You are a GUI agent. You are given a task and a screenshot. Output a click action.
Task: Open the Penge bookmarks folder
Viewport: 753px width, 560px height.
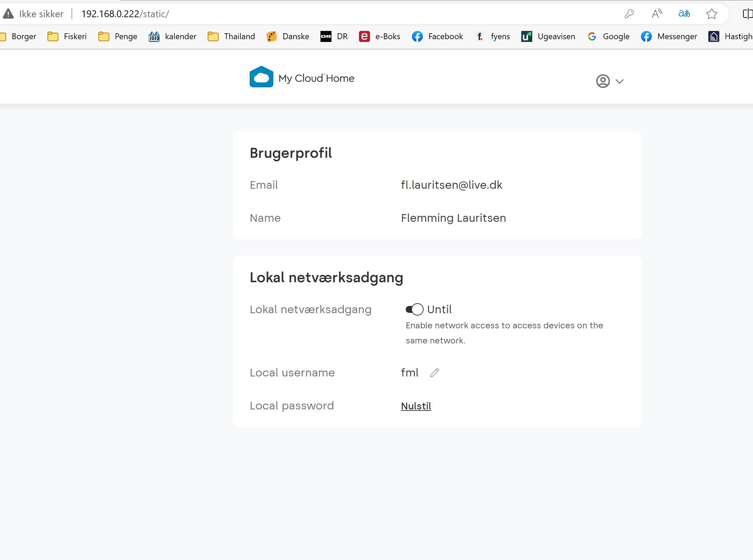tap(118, 36)
